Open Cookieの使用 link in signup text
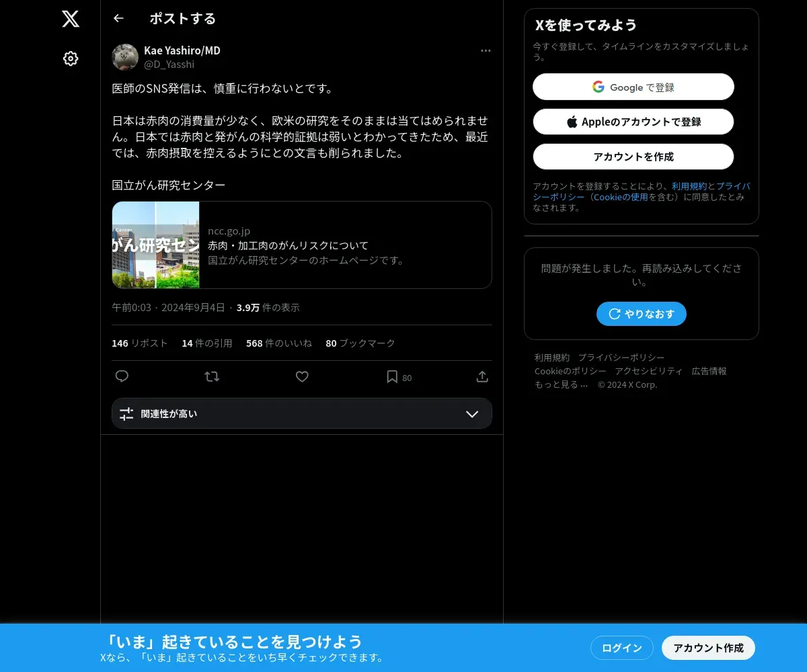807x672 pixels. (x=621, y=197)
